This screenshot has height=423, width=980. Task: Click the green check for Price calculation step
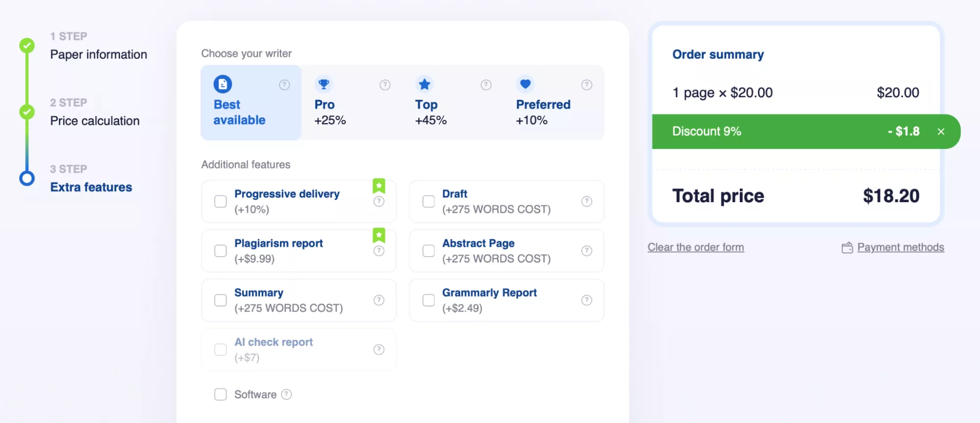click(27, 112)
